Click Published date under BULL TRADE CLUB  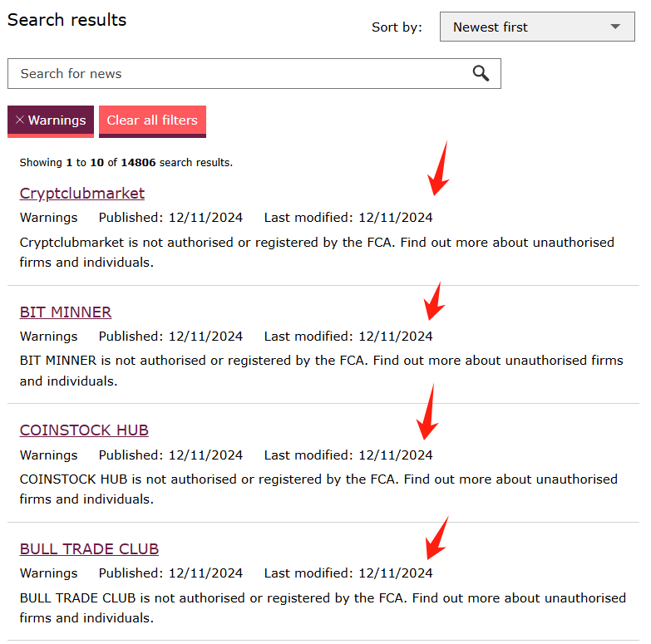coord(170,573)
